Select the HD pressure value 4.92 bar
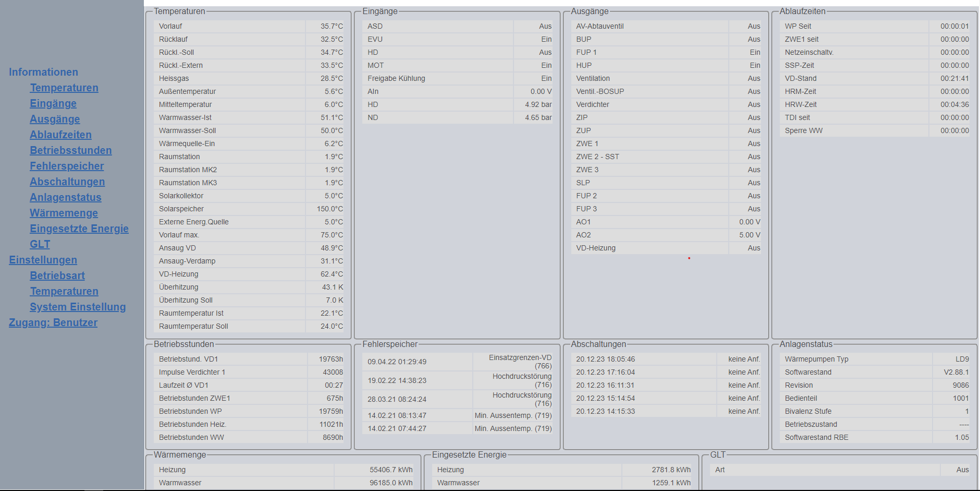 [x=538, y=104]
